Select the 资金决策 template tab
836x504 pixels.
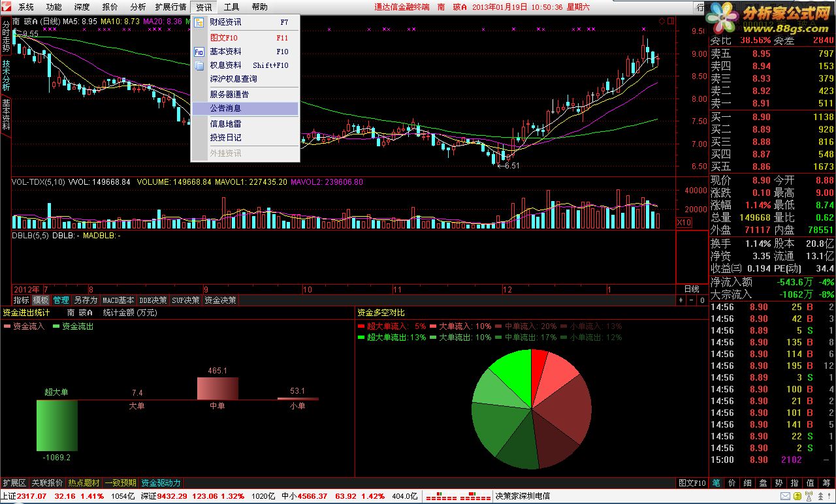220,300
